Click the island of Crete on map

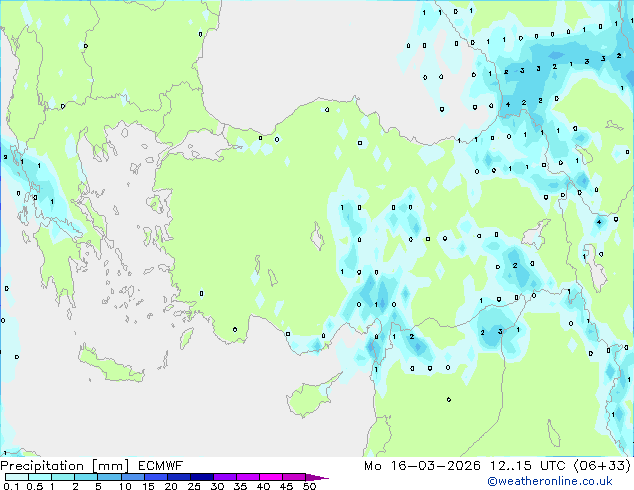coord(110,364)
